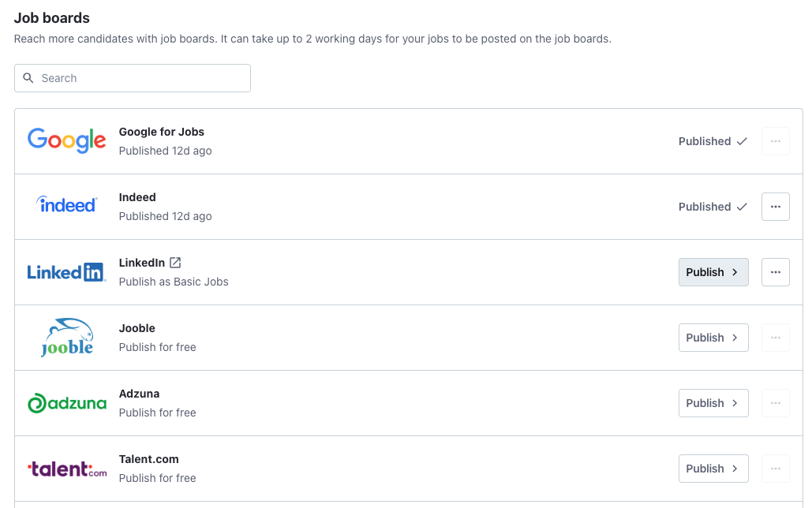812x508 pixels.
Task: Open the more options menu for Adzuna
Action: point(775,402)
